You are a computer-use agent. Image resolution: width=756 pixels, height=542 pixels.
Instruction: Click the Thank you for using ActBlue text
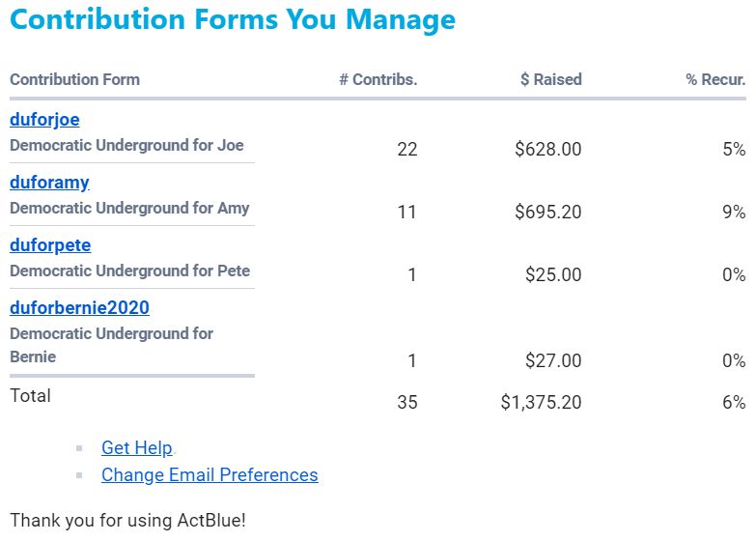tap(127, 520)
